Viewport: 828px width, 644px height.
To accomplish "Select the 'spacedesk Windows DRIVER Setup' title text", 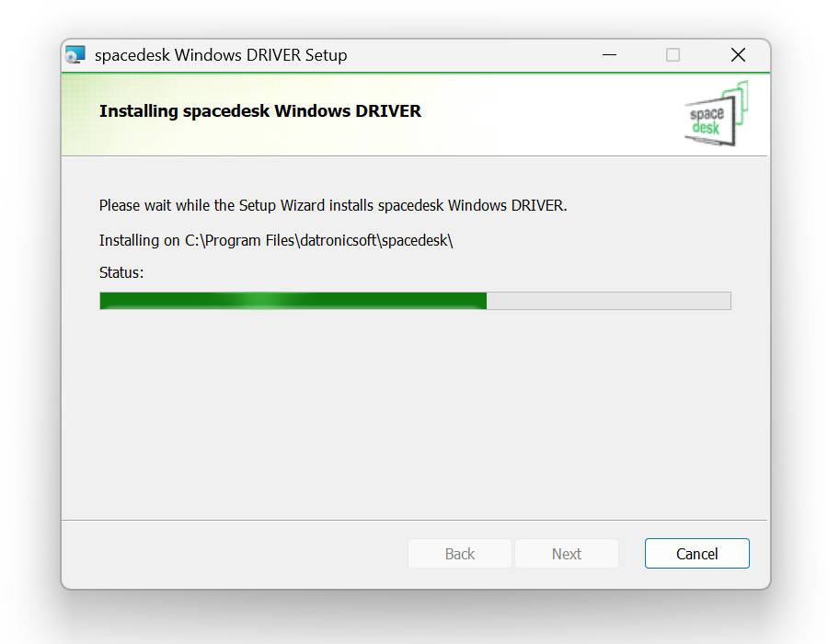I will [221, 55].
